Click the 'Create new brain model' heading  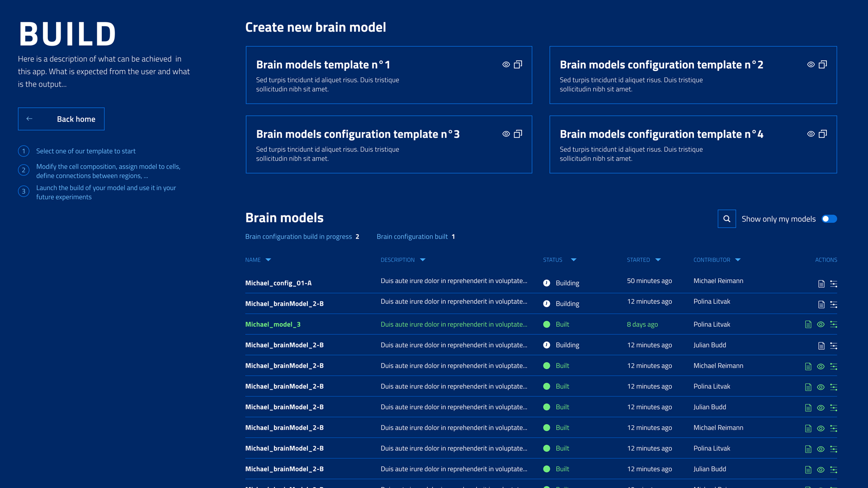316,27
